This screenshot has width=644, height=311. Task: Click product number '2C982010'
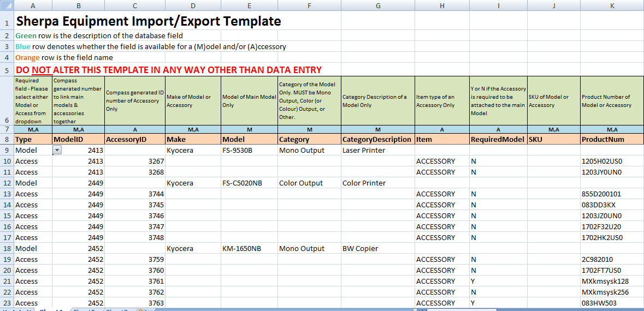coord(612,259)
